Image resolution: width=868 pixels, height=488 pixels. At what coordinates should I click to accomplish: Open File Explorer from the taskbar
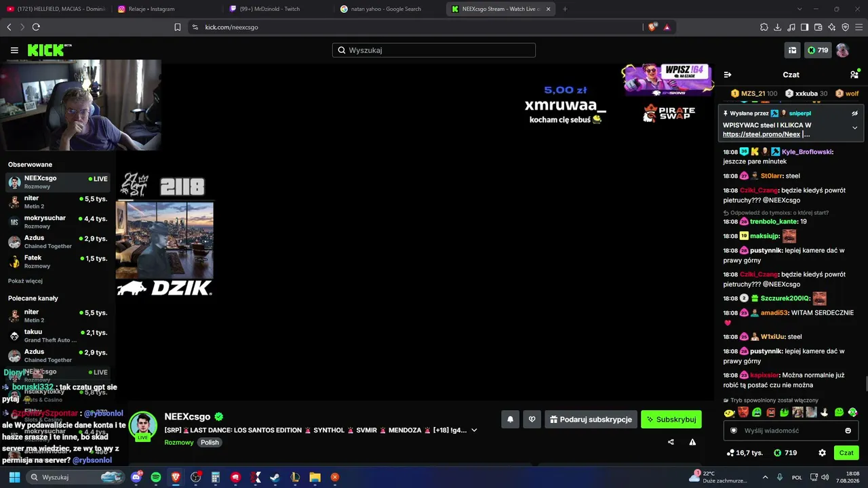tap(315, 477)
